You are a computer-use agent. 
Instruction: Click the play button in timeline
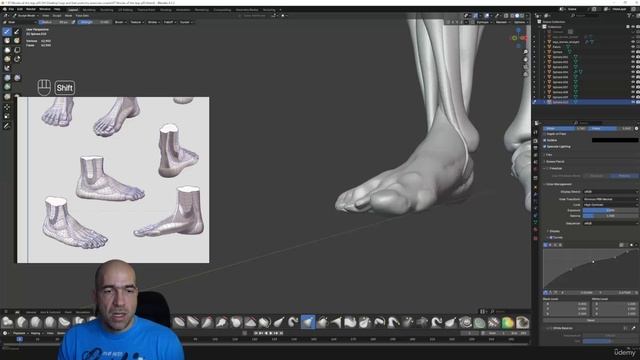(271, 333)
